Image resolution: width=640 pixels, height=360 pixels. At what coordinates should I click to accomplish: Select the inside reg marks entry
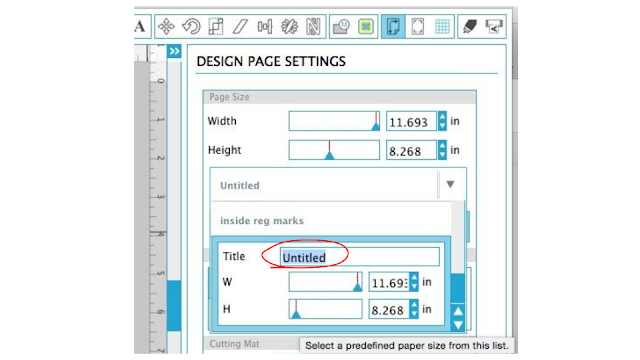point(331,220)
